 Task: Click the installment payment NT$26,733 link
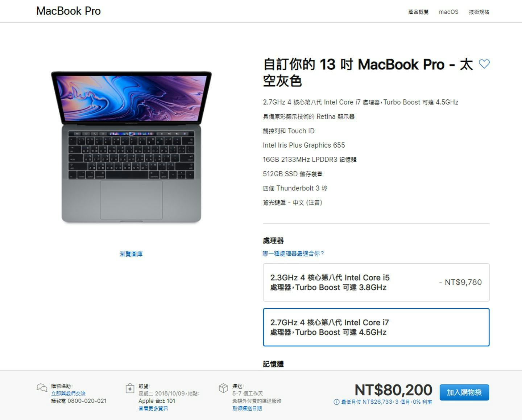point(386,402)
